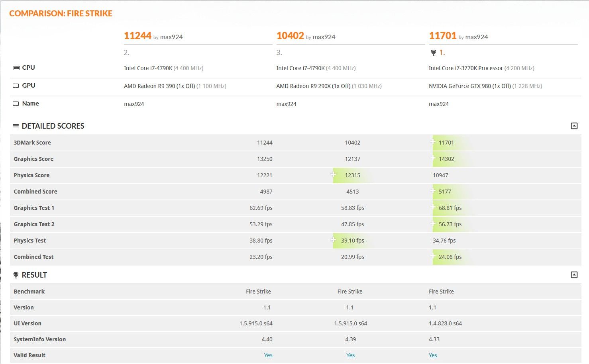The height and width of the screenshot is (364, 589).
Task: Select the Intel Core i7-3770K Processor text
Action: click(x=466, y=68)
